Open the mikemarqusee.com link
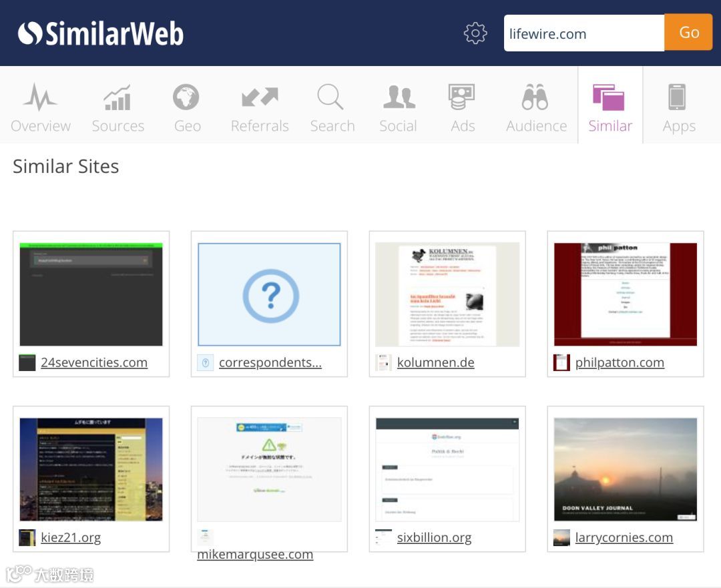This screenshot has height=588, width=721. coord(255,555)
